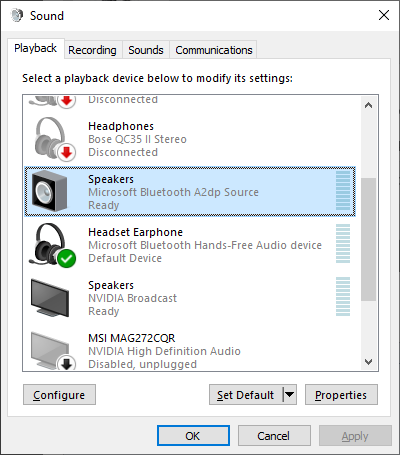Click 'Microsoft Bluetooth A2dp Source' text
The height and width of the screenshot is (455, 400).
coord(173,192)
